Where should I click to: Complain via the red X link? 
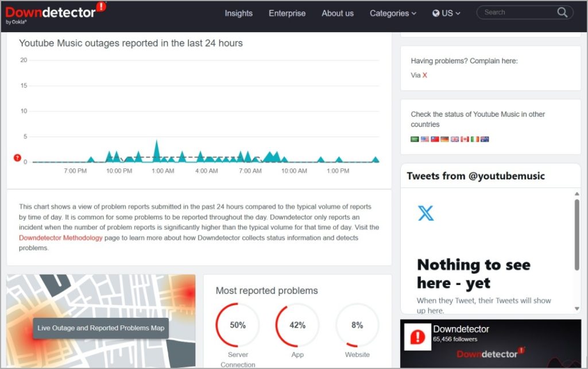(424, 75)
